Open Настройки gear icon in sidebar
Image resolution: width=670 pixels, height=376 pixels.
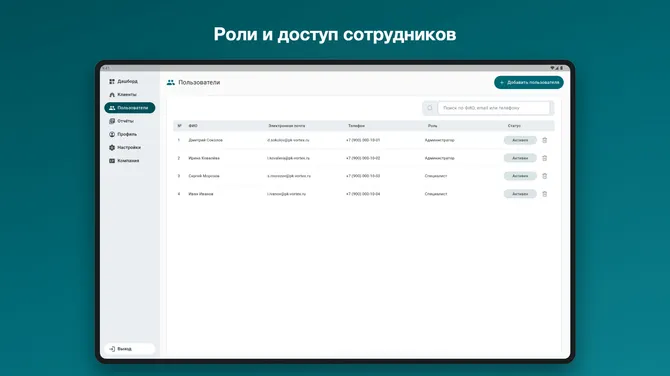112,147
